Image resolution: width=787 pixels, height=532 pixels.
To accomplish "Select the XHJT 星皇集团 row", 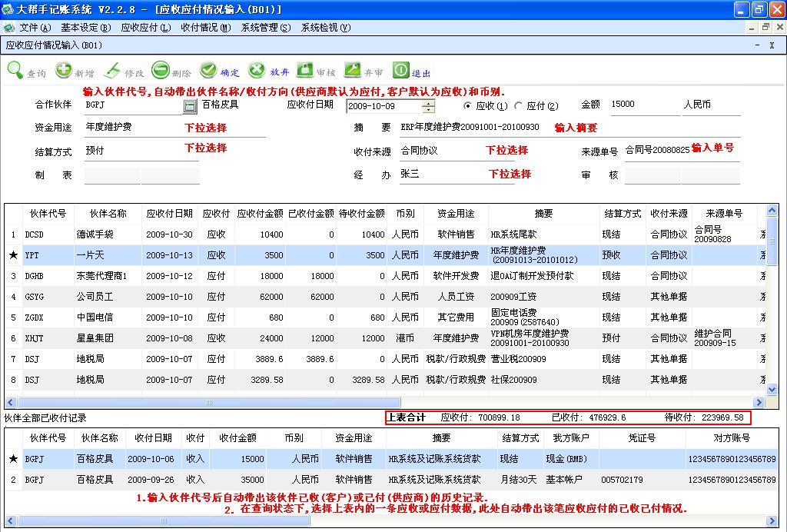I will tap(386, 338).
